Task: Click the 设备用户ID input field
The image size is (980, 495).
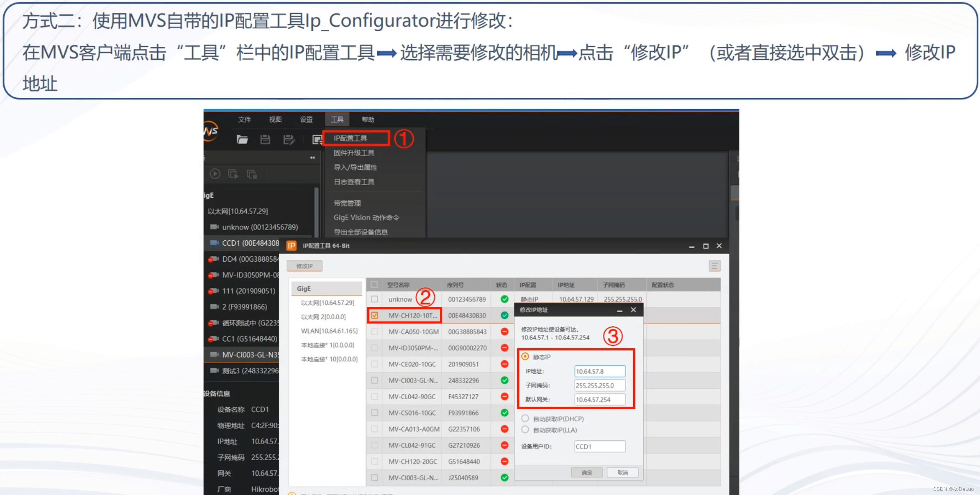Action: point(600,447)
